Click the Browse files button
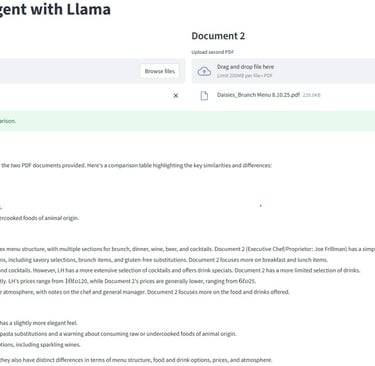Screen dimensions: 375x366 point(160,71)
